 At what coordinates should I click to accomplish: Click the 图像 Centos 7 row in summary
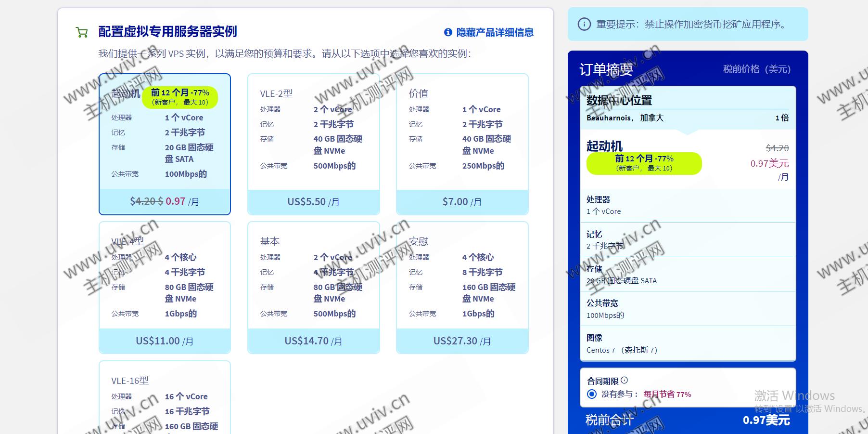click(687, 344)
